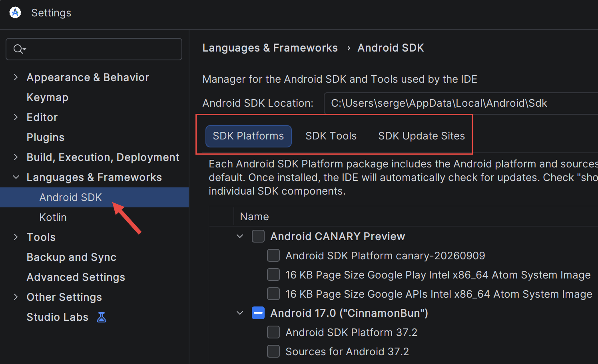Collapse Android CANARY Preview group

pyautogui.click(x=240, y=236)
